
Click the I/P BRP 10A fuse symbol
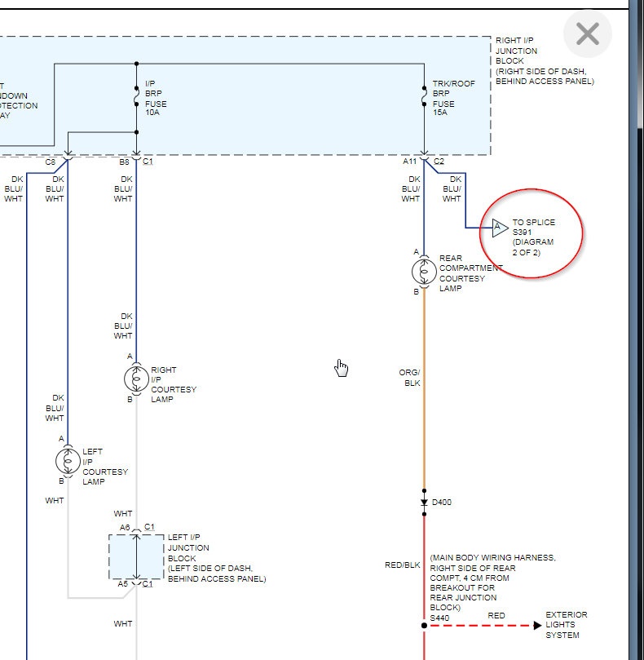(x=136, y=96)
